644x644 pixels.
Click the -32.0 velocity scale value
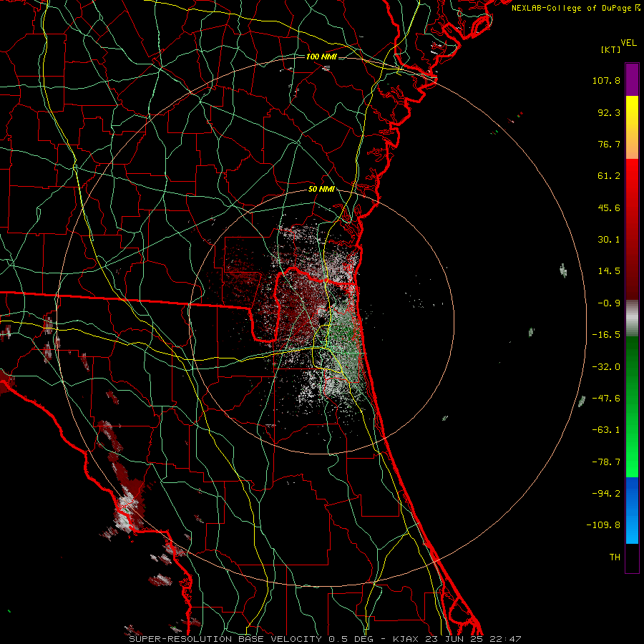click(x=606, y=367)
